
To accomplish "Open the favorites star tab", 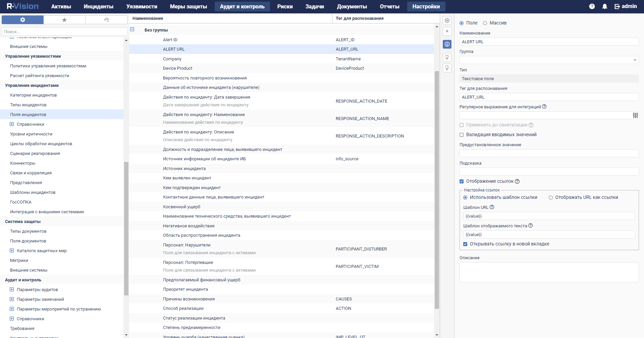I will coord(64,20).
